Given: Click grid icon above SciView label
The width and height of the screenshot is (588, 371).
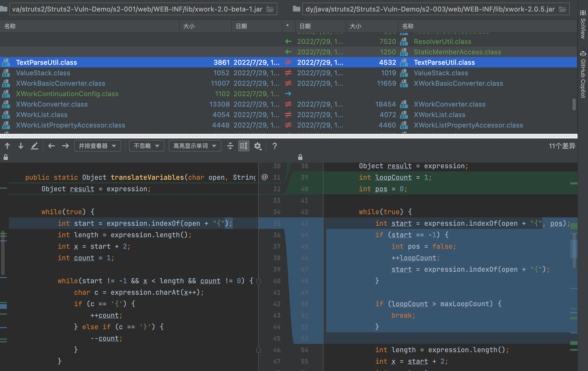Looking at the screenshot, I should pyautogui.click(x=583, y=13).
